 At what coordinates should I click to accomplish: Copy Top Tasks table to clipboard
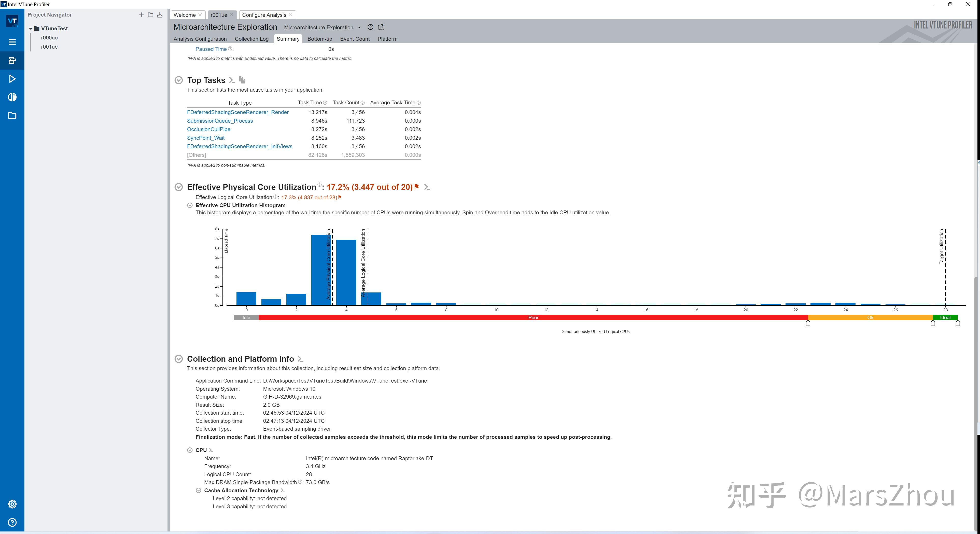242,80
